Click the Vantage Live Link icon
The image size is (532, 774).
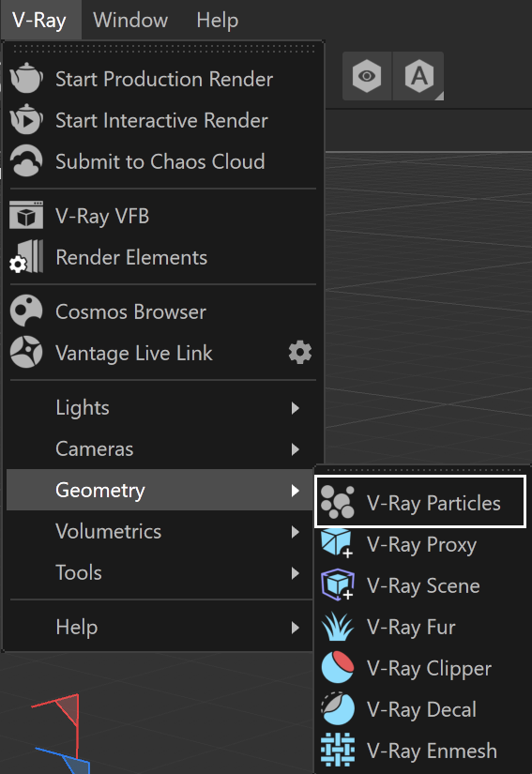tap(26, 352)
